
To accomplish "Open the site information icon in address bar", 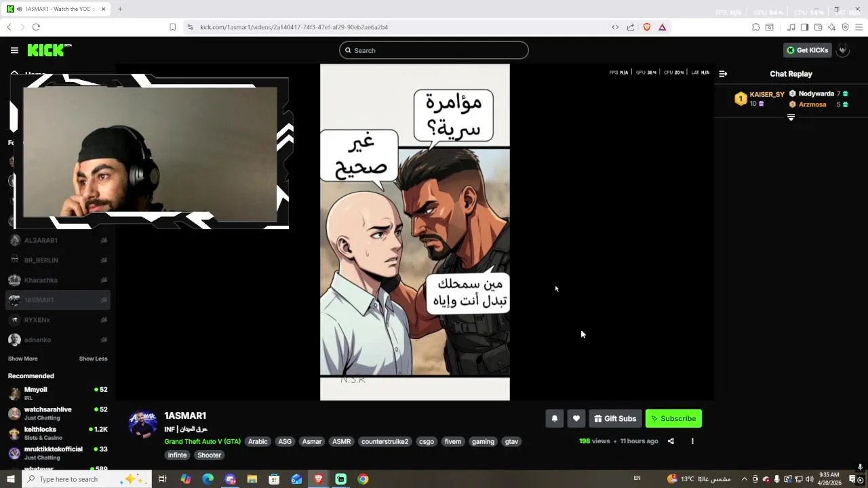I will pyautogui.click(x=191, y=27).
